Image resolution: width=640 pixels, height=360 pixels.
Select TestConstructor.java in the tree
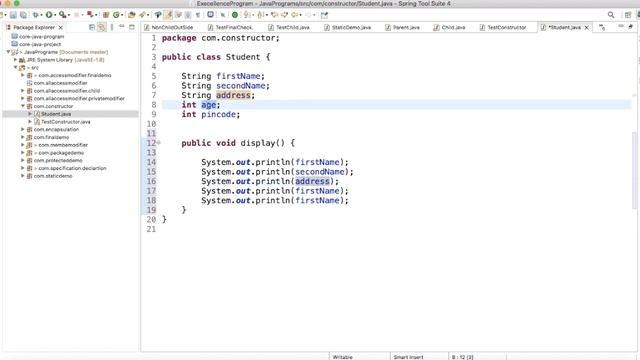point(66,122)
